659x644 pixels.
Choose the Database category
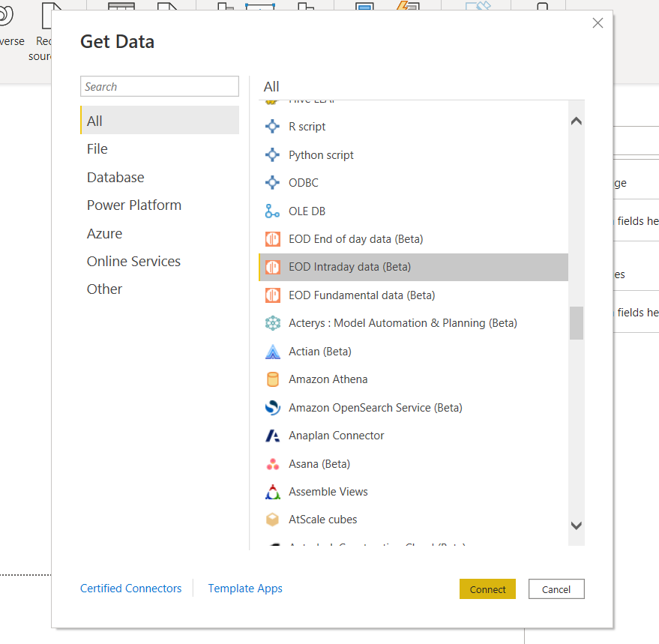coord(160,177)
